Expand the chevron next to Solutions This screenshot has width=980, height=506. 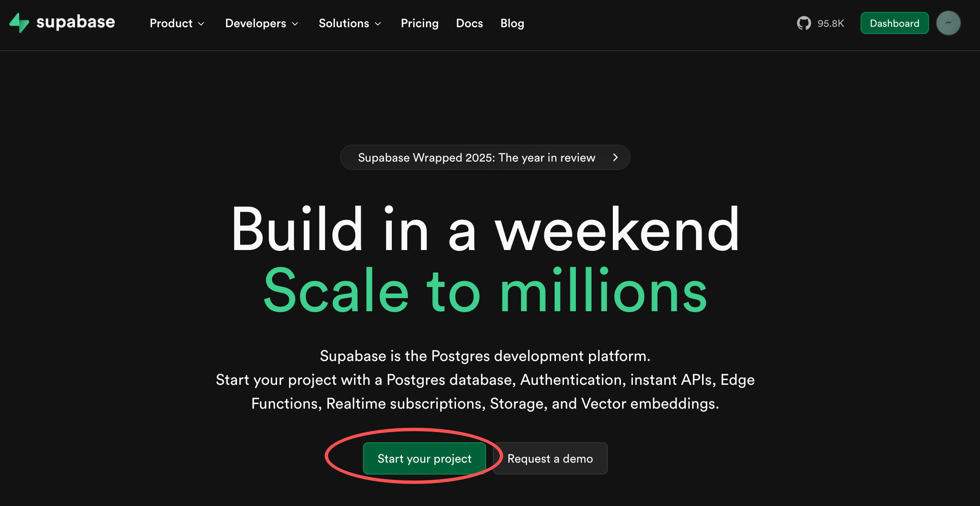pos(378,24)
